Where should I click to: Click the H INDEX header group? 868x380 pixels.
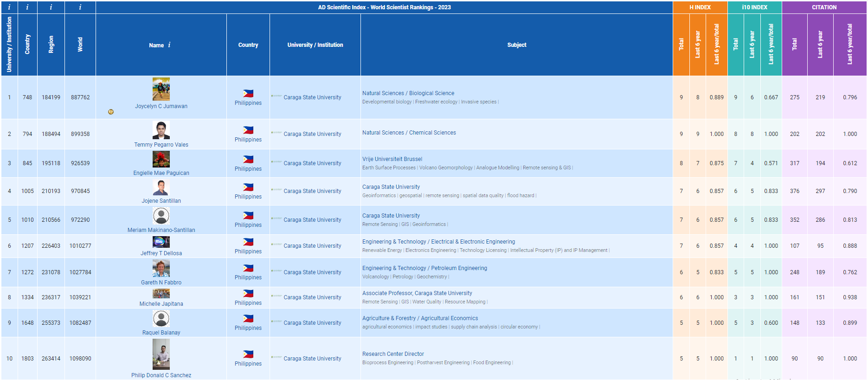tap(700, 7)
